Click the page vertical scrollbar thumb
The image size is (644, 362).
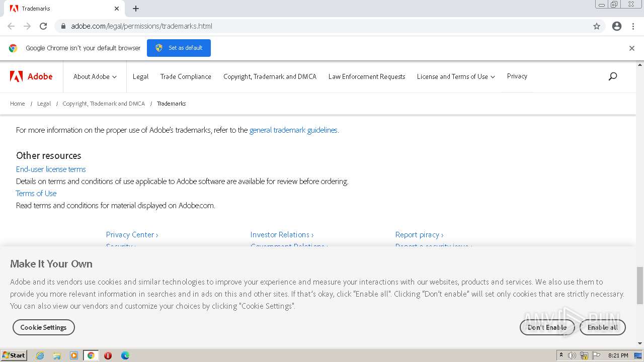coord(640,286)
